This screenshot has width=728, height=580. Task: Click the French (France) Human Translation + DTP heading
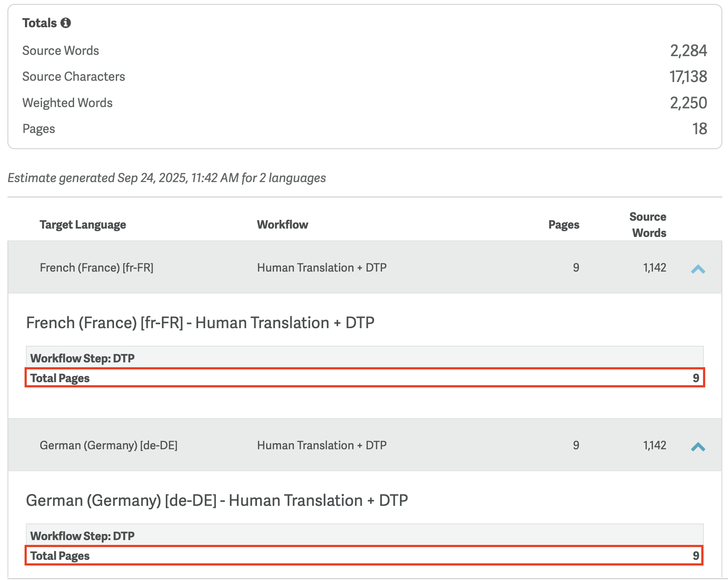(x=200, y=323)
